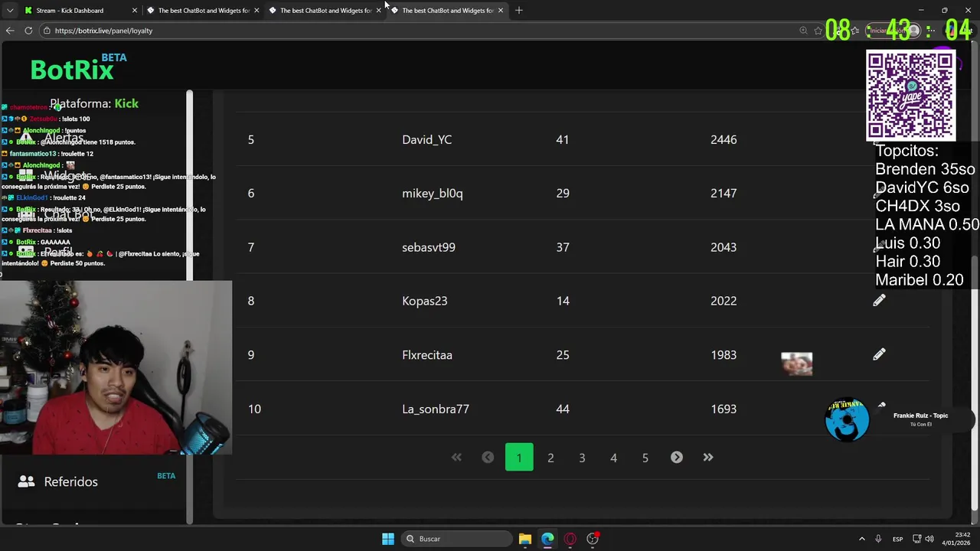Open Referidos in the sidebar
980x551 pixels.
coord(71,481)
